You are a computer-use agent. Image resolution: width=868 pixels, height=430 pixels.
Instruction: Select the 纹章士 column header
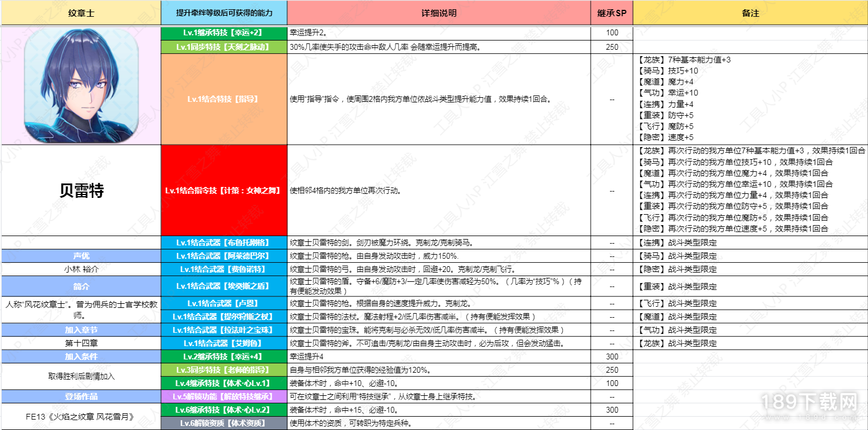81,13
